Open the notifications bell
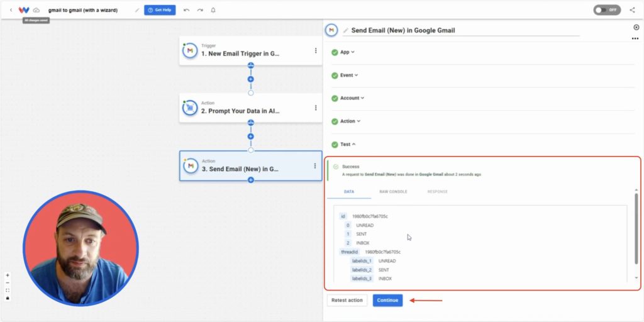This screenshot has height=322, width=644. [x=213, y=10]
